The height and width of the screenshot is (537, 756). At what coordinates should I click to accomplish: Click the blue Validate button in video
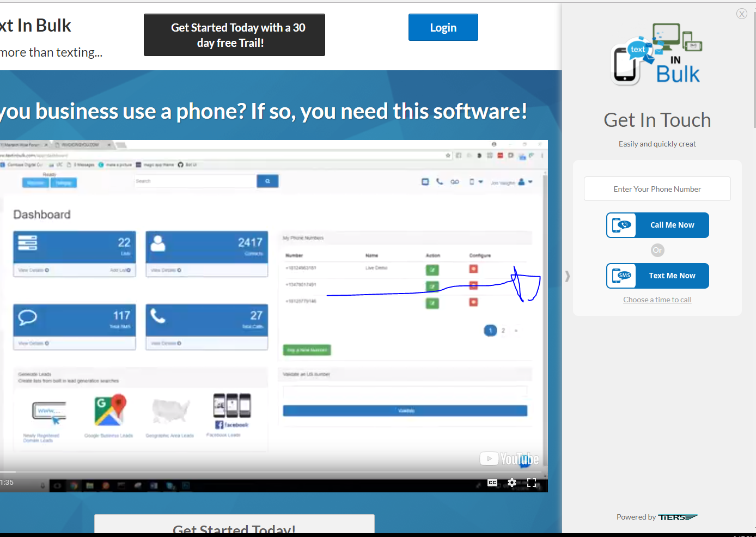[405, 411]
